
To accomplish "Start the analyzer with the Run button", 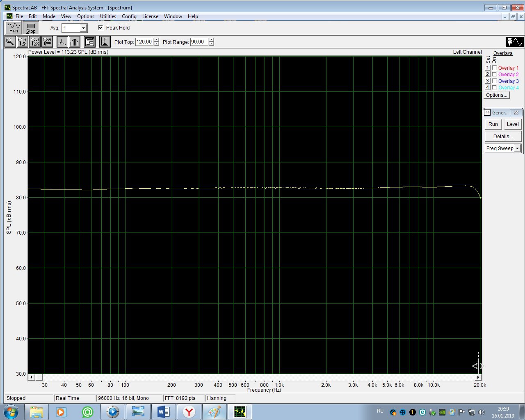I will (14, 28).
